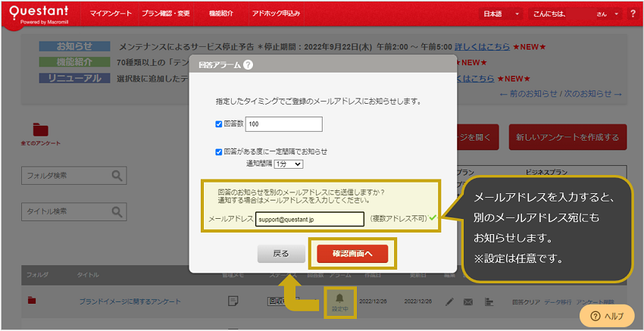Click the 機能紹介 green category label

(75, 62)
